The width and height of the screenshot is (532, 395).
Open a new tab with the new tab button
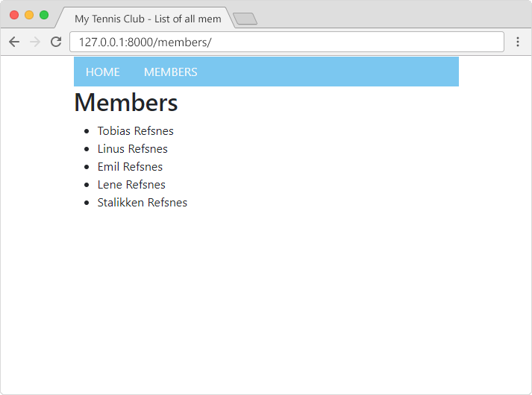pyautogui.click(x=245, y=19)
